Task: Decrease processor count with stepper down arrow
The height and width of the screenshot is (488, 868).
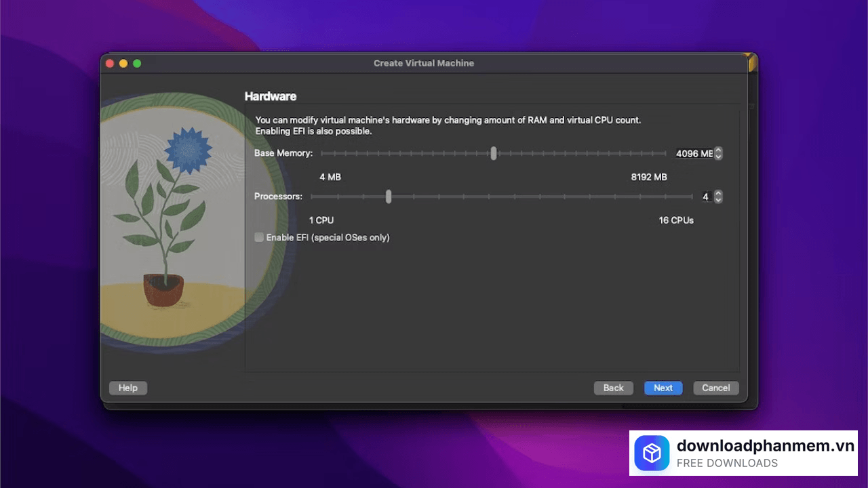Action: coord(718,201)
